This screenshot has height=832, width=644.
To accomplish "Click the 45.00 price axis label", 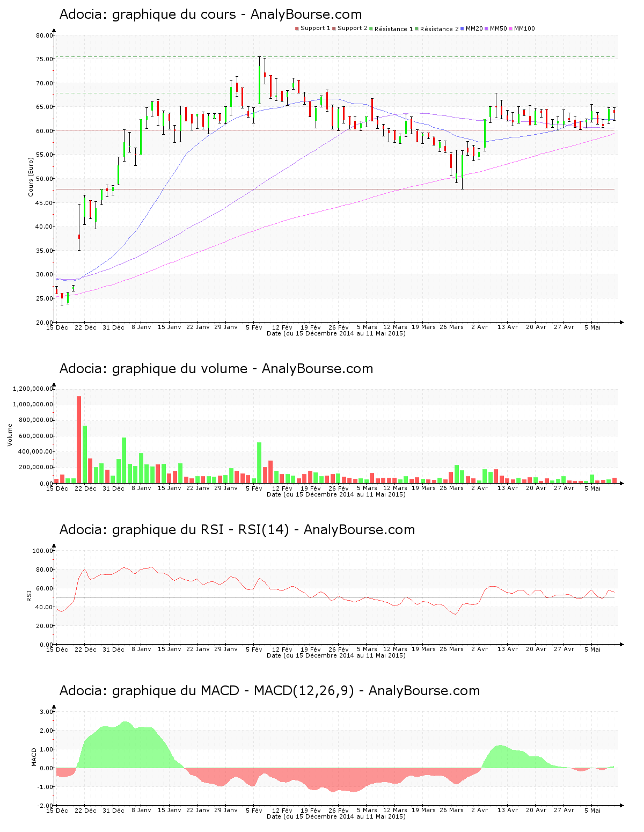I will [x=45, y=203].
